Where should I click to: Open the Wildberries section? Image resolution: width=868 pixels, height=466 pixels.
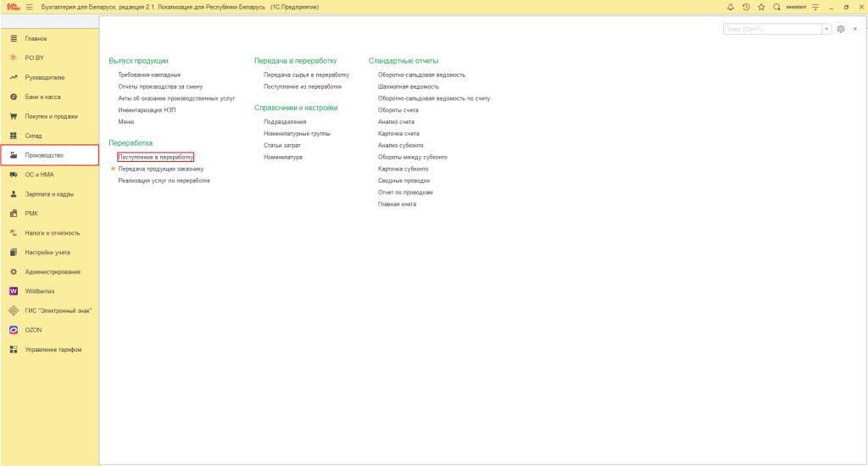pos(39,291)
